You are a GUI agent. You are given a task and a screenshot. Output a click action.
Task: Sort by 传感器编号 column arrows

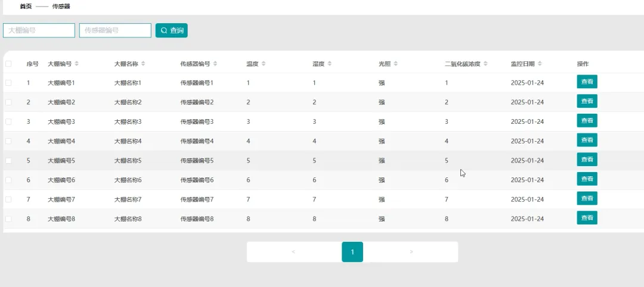(215, 64)
